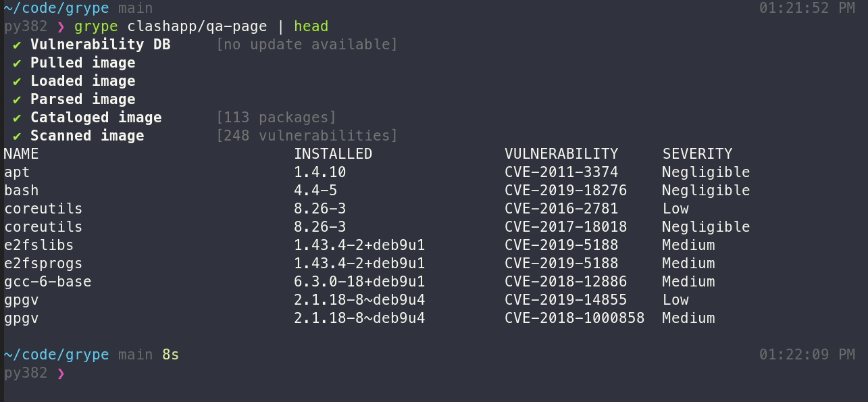
Task: Click the checkmark next to Loaded image
Action: (17, 81)
